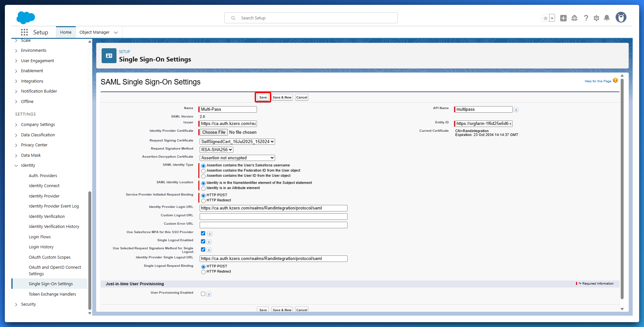Select Federation ID from the User object option
Viewport: 644px width, 327px height.
click(x=204, y=171)
